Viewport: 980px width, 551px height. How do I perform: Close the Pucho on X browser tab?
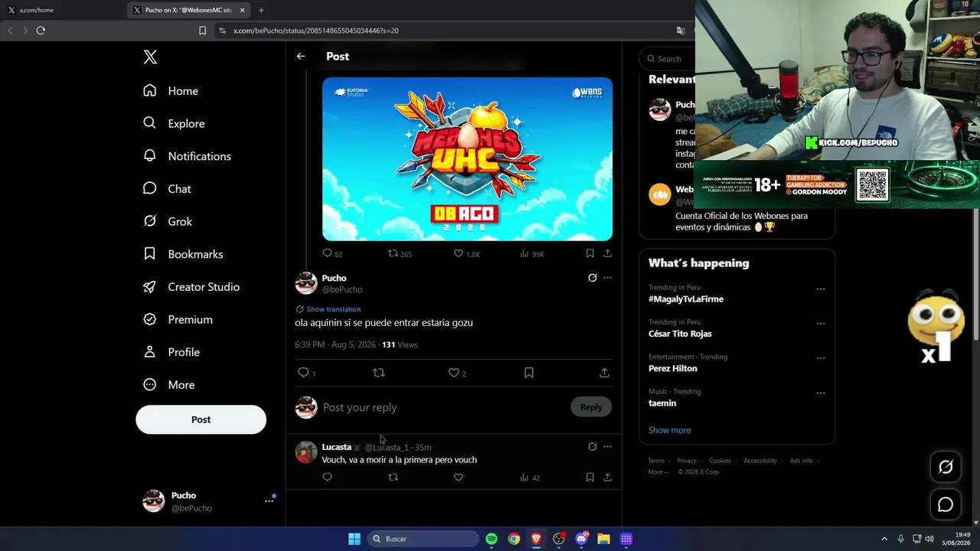tap(242, 10)
